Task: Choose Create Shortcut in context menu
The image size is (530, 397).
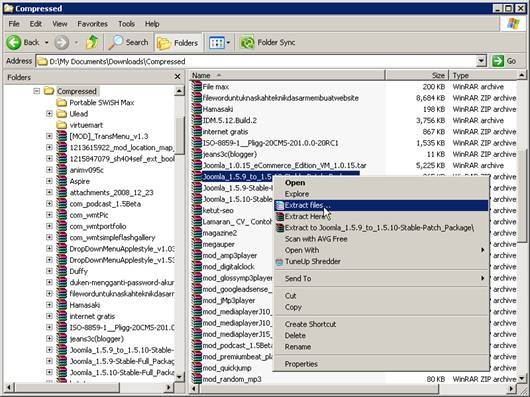Action: [x=381, y=324]
